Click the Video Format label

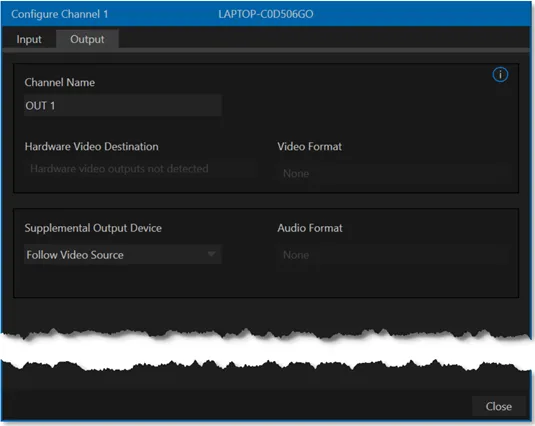pyautogui.click(x=309, y=146)
